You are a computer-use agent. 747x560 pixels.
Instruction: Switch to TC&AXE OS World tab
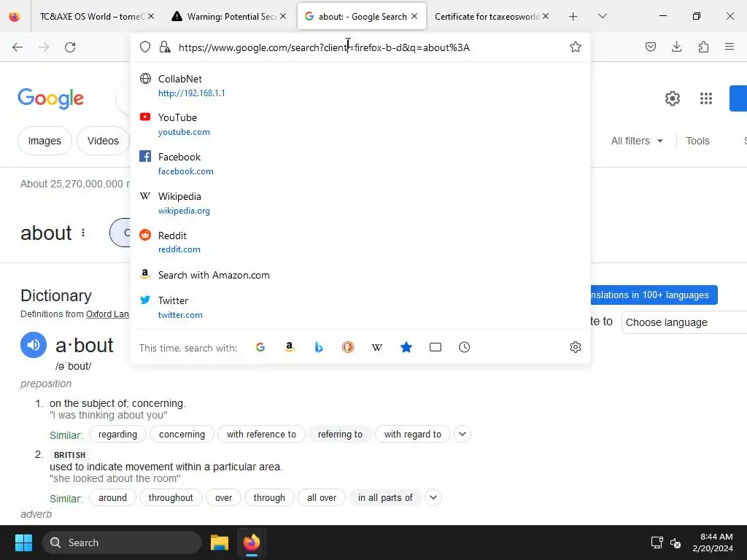click(x=93, y=17)
